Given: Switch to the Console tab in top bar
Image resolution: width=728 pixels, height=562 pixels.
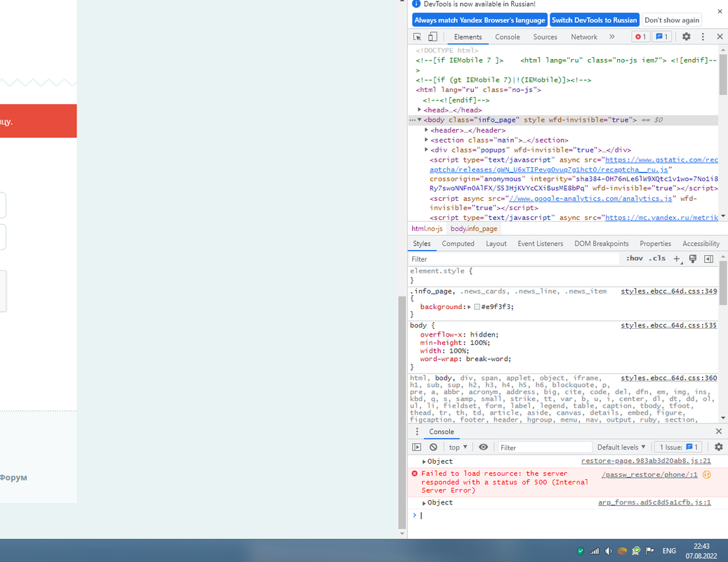Looking at the screenshot, I should [x=507, y=37].
